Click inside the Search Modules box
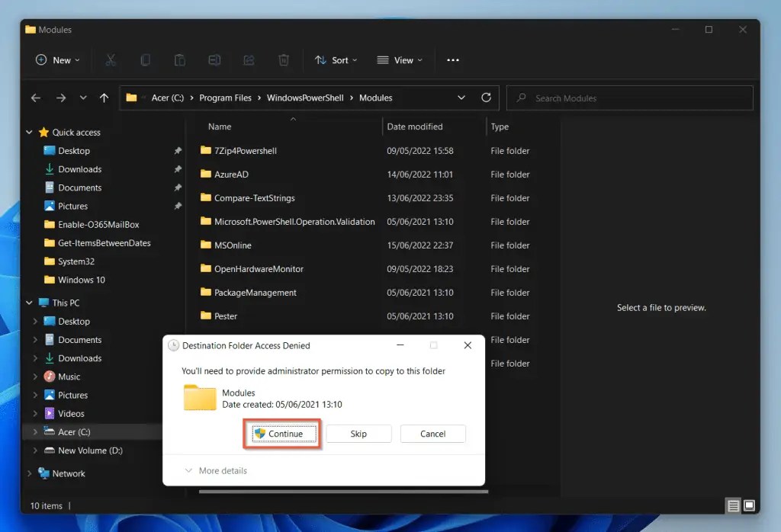 [628, 98]
